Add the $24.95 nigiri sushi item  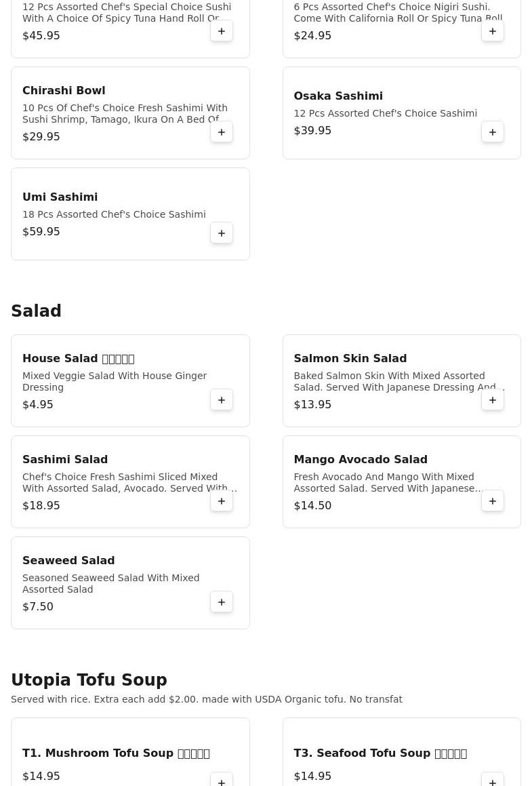click(493, 31)
